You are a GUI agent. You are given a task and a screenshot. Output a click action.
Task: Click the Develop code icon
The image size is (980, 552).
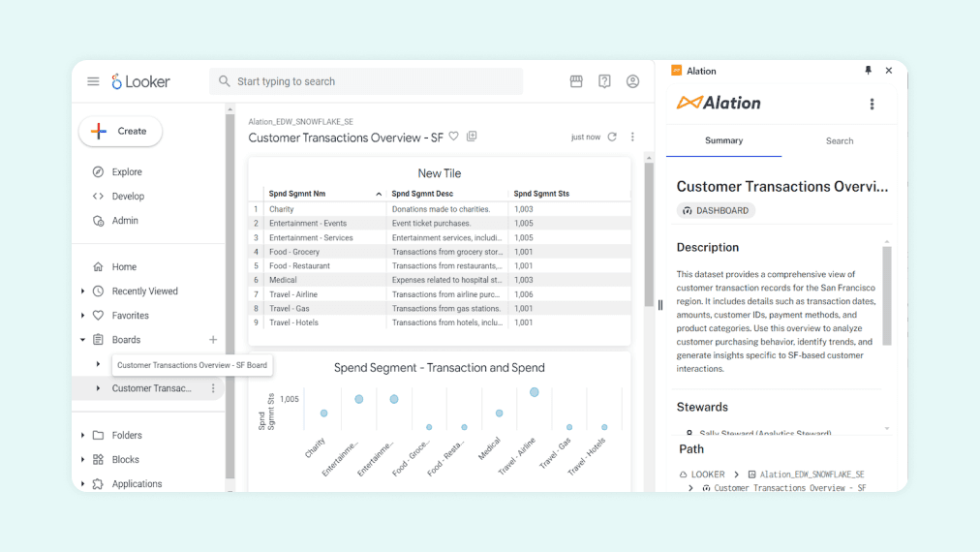click(x=98, y=197)
